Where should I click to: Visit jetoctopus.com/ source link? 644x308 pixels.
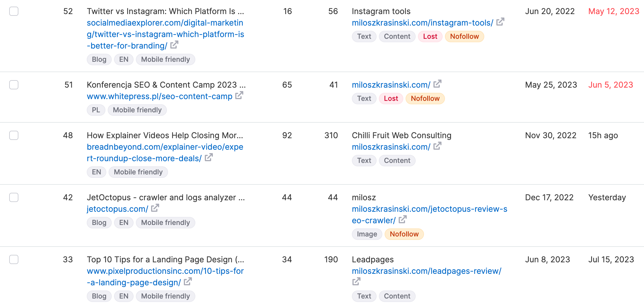tap(117, 209)
